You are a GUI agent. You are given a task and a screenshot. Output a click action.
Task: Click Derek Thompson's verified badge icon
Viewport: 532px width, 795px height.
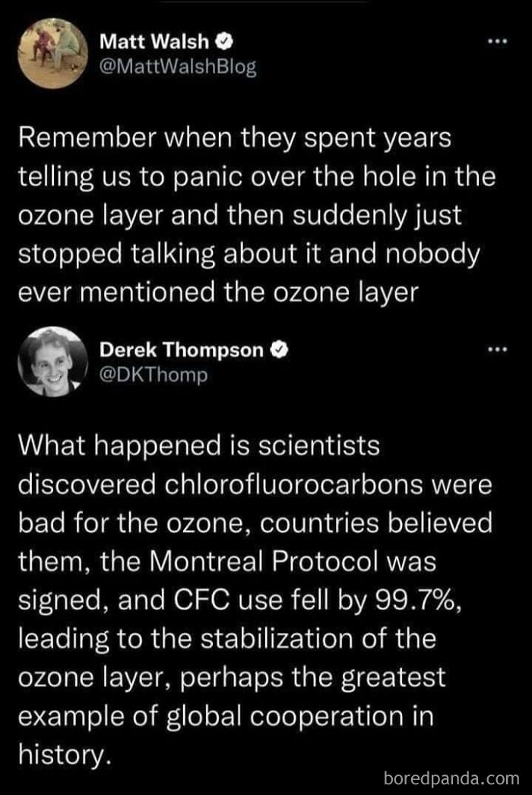pos(280,350)
